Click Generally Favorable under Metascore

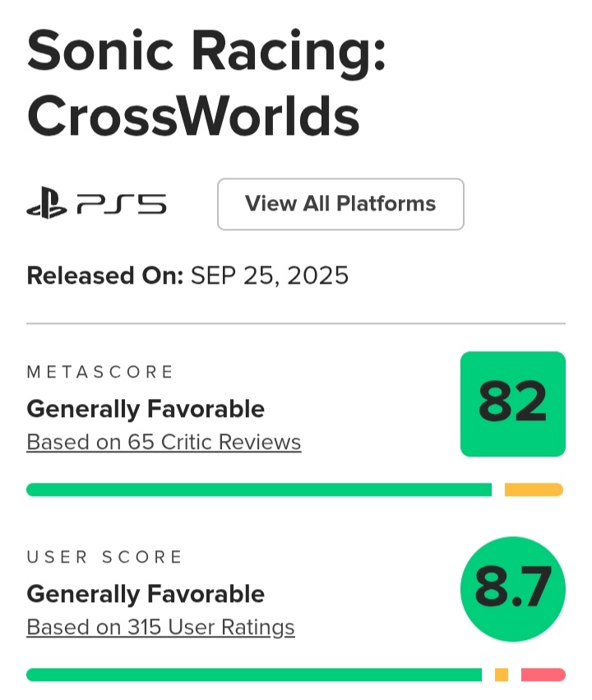coord(146,409)
